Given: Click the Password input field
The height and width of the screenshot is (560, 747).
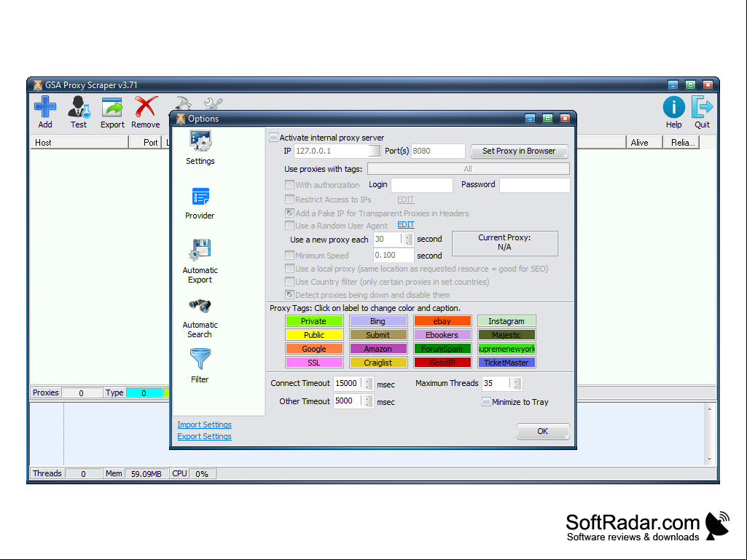Looking at the screenshot, I should click(534, 185).
